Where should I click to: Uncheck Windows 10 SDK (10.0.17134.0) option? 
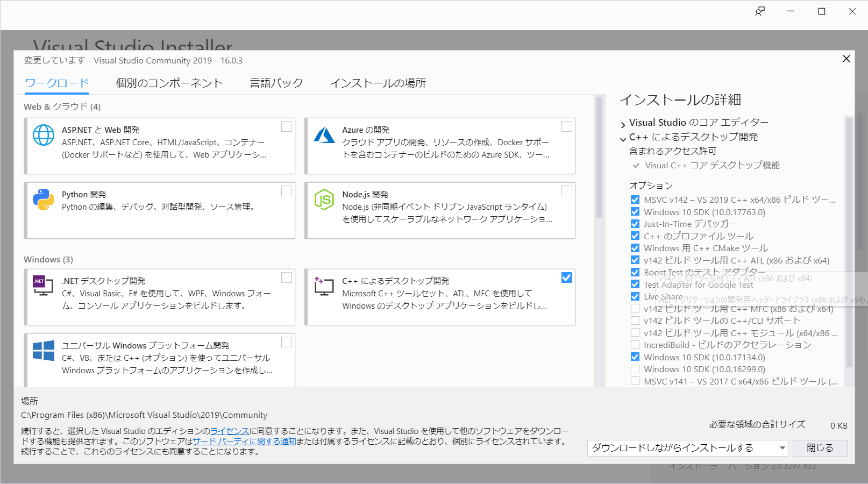(x=635, y=357)
